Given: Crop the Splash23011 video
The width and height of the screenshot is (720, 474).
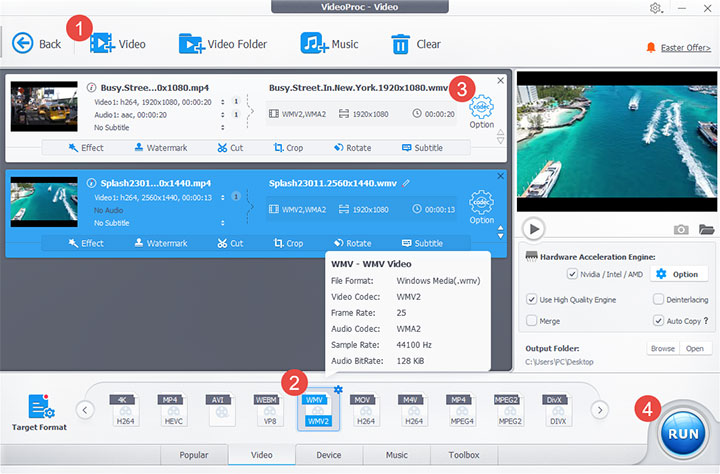Looking at the screenshot, I should [288, 243].
